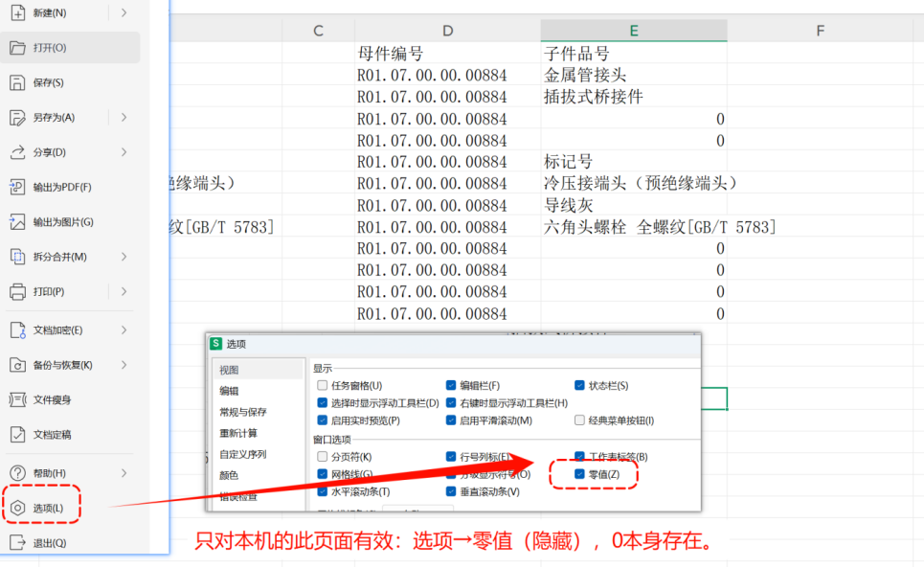Click cell containing 导线灰
Image resolution: width=924 pixels, height=568 pixels.
pyautogui.click(x=634, y=205)
